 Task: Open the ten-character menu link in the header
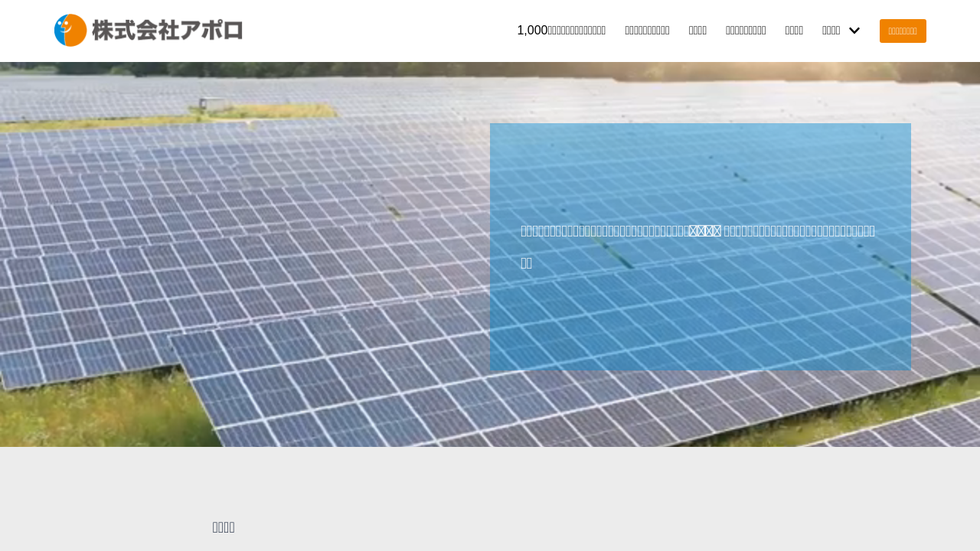pos(746,31)
